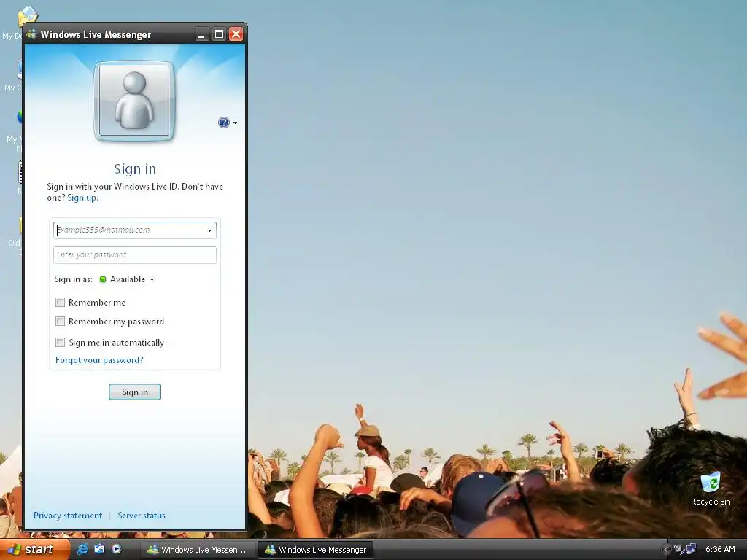Check the Remember me checkbox
Viewport: 747px width, 560px height.
[x=60, y=303]
